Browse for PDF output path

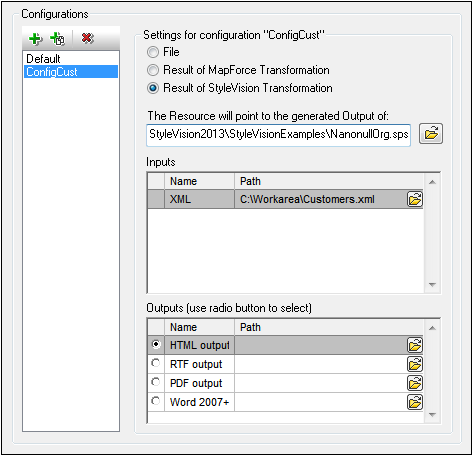(415, 383)
